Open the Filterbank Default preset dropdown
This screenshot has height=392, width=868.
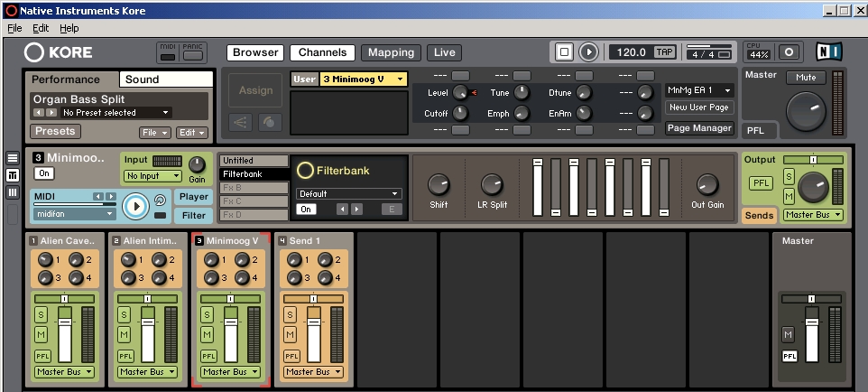coord(349,193)
